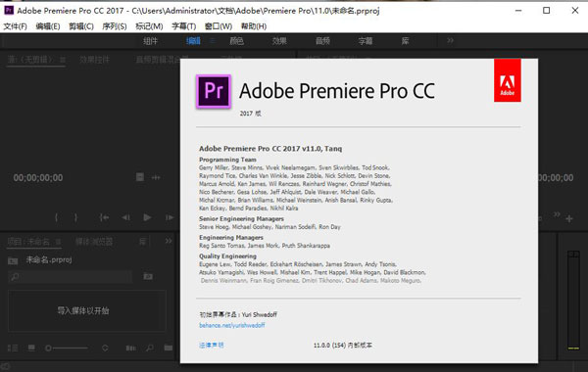Expand hidden project panel tabs chevron
Viewport: 588px width, 372px height.
[169, 241]
